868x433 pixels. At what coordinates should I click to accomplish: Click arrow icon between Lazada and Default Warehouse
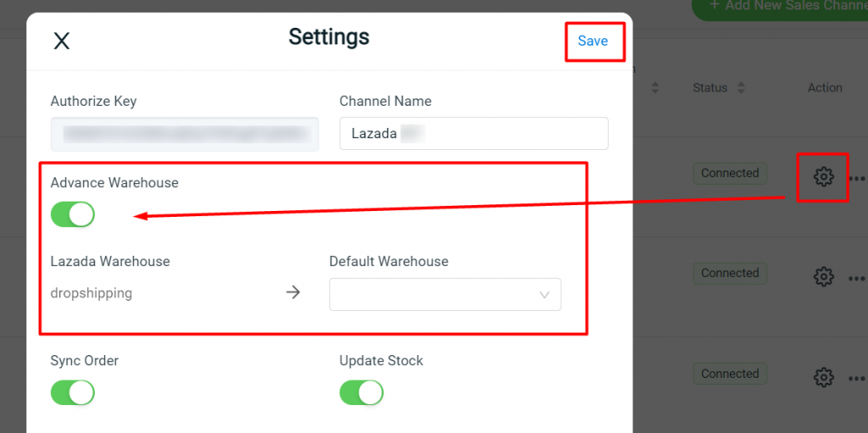[x=292, y=292]
